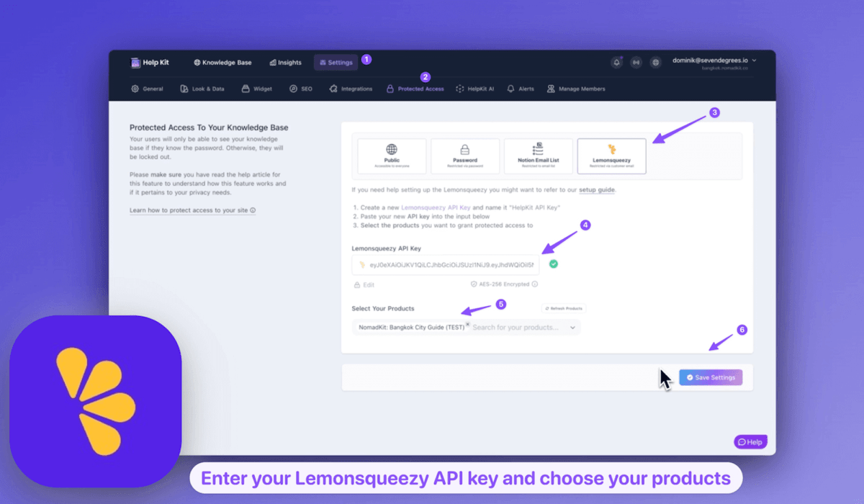Viewport: 864px width, 504px height.
Task: Click the info icon next to AES-256 Encrypted
Action: 535,284
